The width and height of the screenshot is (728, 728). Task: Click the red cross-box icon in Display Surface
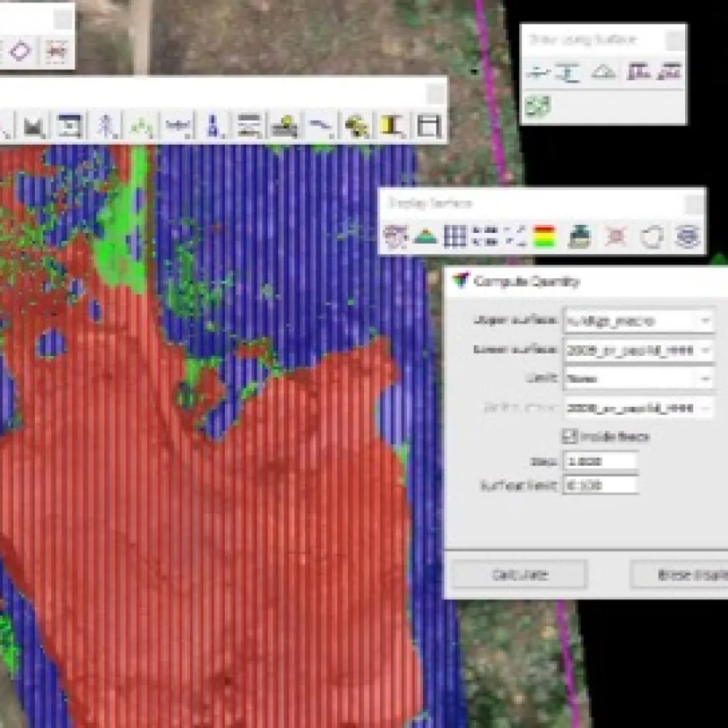[x=616, y=236]
